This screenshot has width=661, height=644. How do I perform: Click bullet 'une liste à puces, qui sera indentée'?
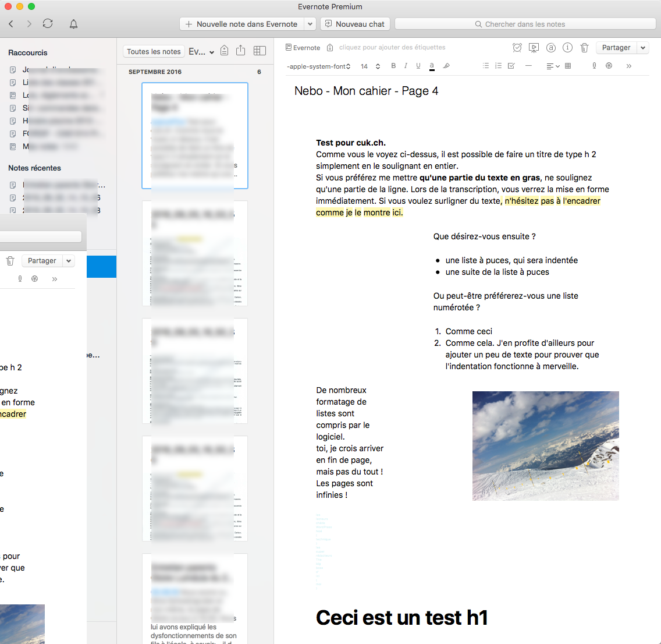[511, 260]
